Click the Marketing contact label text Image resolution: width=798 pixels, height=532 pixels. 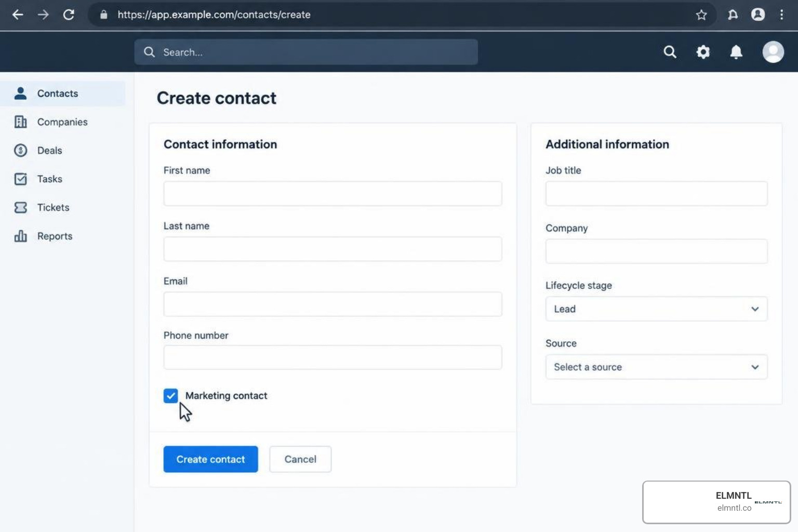tap(226, 396)
